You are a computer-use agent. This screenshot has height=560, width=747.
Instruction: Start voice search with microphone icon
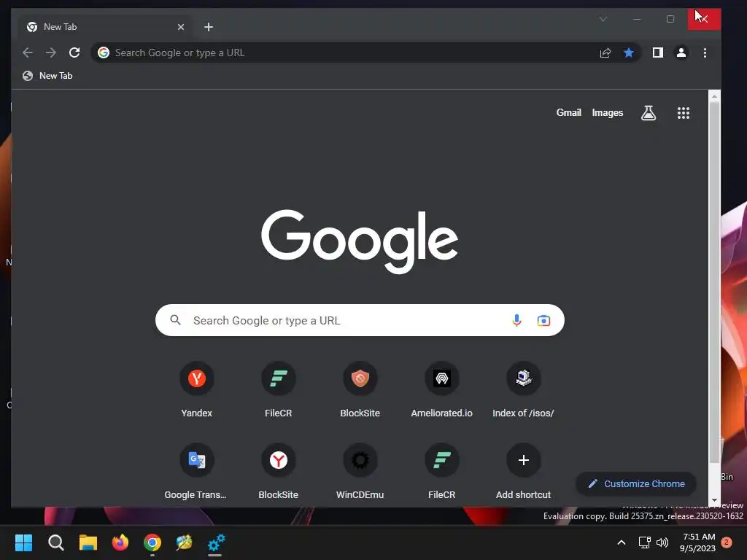click(x=516, y=321)
